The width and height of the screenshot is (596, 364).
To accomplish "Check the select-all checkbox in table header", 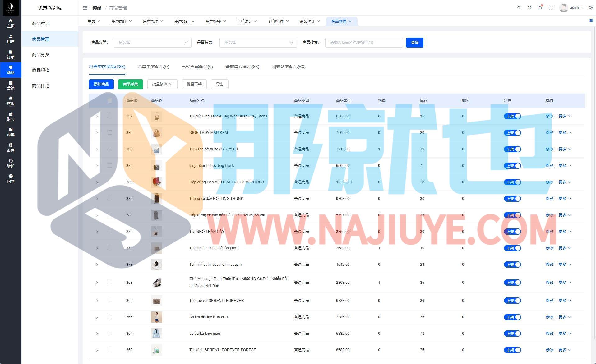I will click(109, 100).
